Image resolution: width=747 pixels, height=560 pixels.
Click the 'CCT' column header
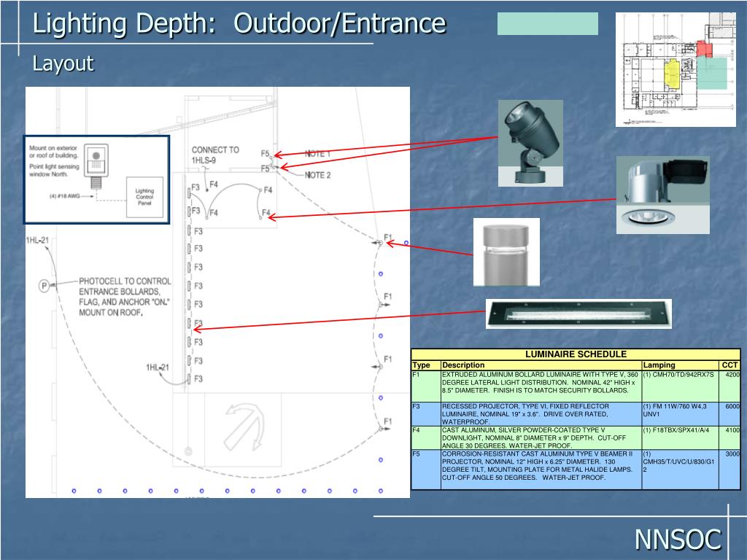[x=729, y=365]
